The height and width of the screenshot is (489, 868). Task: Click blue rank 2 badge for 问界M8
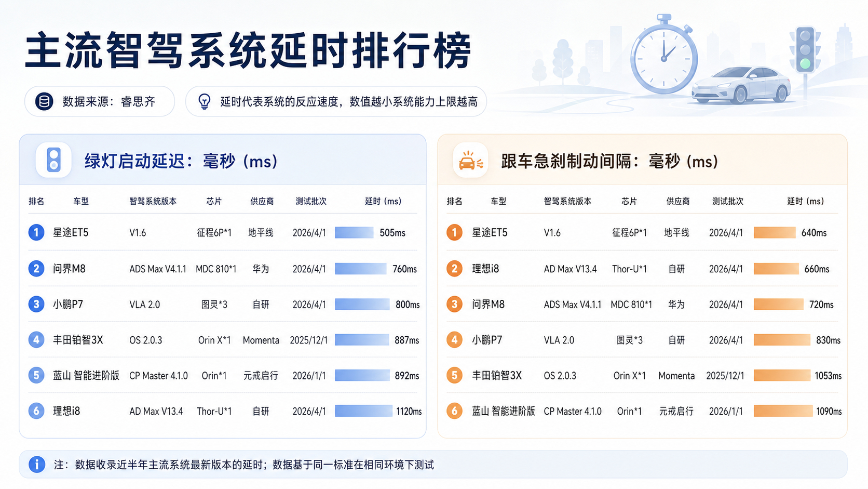pyautogui.click(x=36, y=268)
